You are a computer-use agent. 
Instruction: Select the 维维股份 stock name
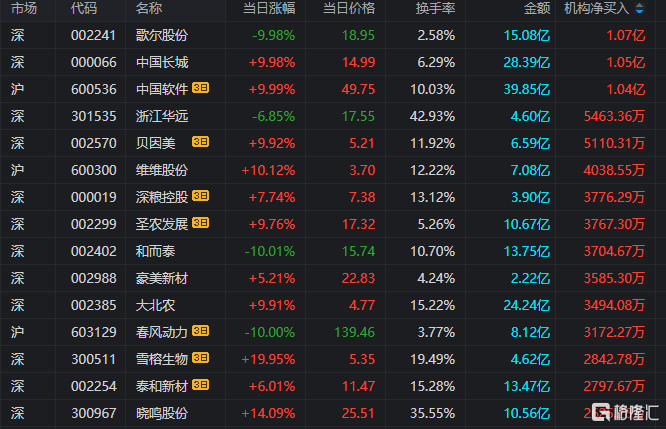pos(162,170)
